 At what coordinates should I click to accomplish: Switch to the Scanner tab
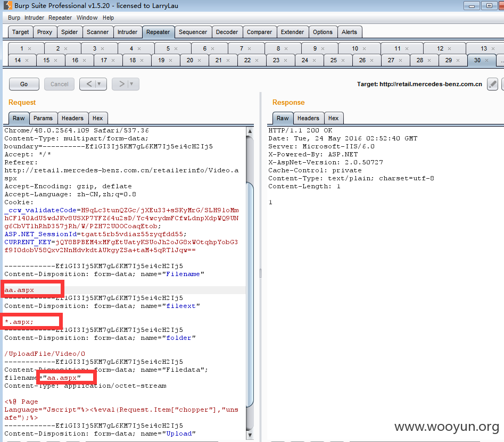(x=98, y=32)
